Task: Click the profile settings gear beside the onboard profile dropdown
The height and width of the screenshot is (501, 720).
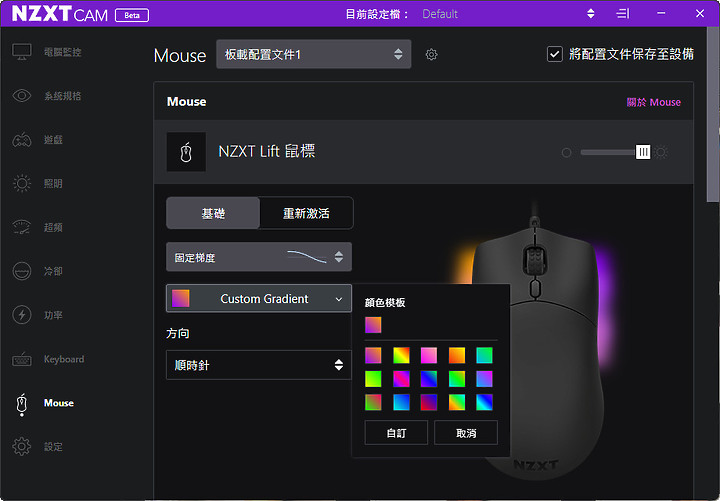Action: [x=431, y=55]
